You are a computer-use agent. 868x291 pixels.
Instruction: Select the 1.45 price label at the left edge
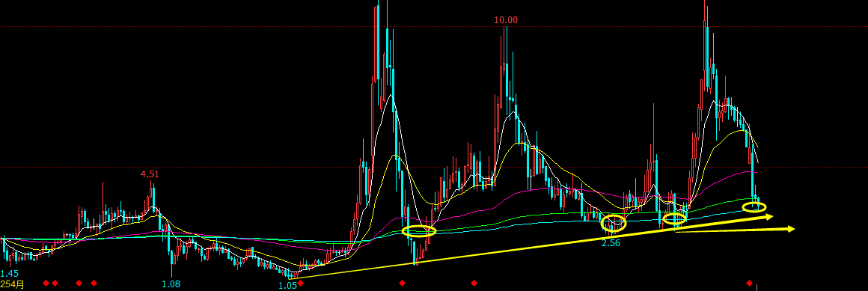click(x=10, y=274)
